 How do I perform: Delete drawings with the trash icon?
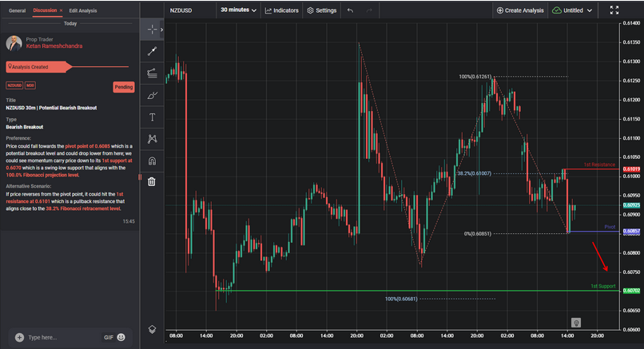[152, 181]
